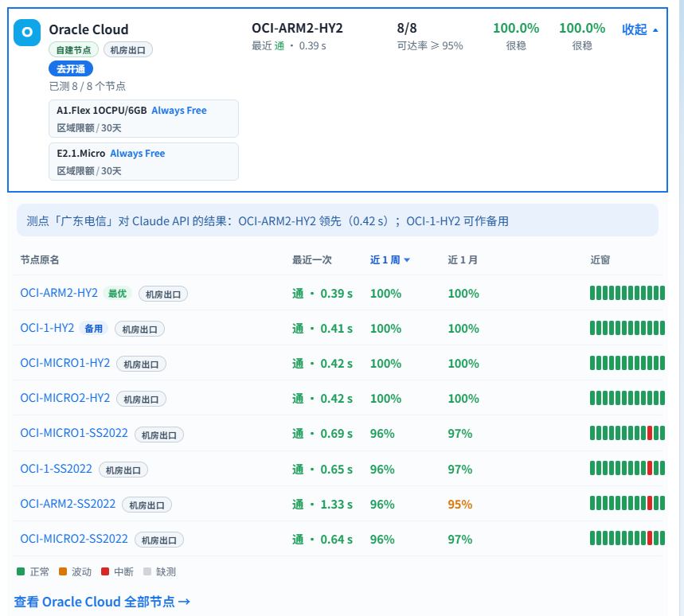The height and width of the screenshot is (616, 684).
Task: Click the 通 · 0.69 s latency value
Action: point(322,434)
